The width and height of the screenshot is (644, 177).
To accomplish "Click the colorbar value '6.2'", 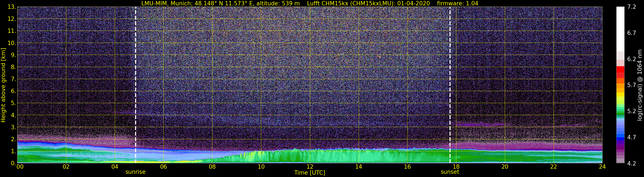I will pyautogui.click(x=632, y=59).
